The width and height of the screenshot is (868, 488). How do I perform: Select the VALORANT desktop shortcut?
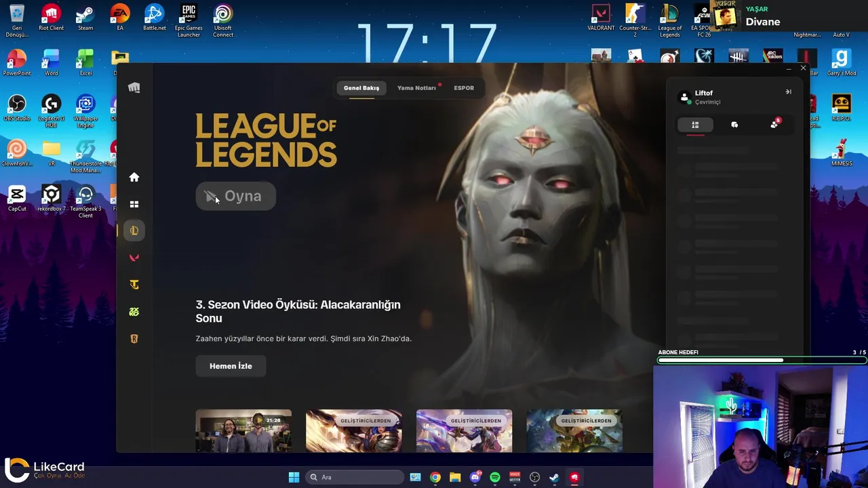601,18
